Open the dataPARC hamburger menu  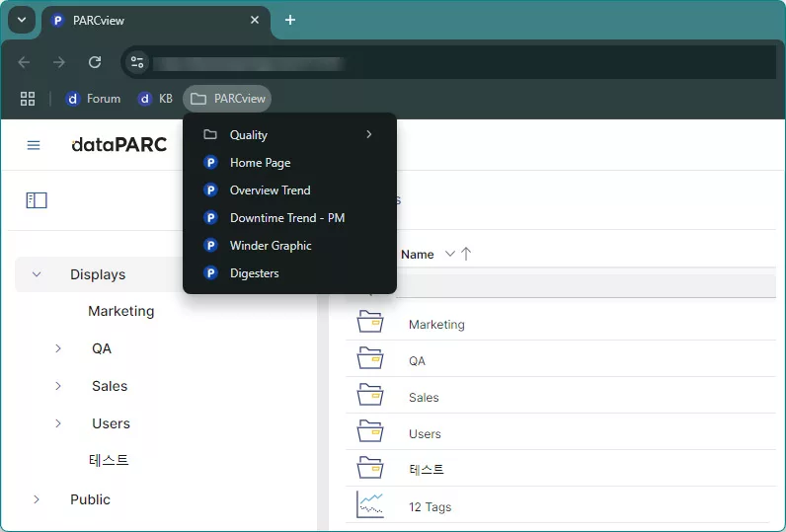pyautogui.click(x=34, y=145)
